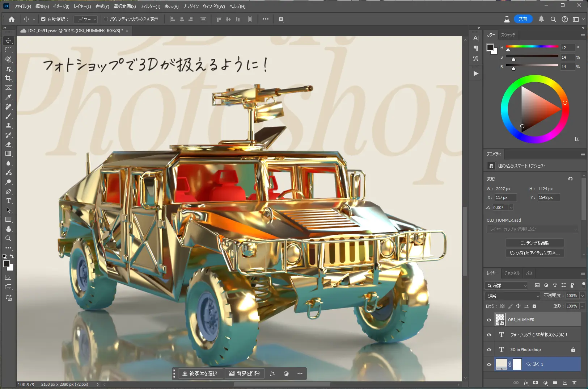Select the Rectangle shape tool

[8, 219]
